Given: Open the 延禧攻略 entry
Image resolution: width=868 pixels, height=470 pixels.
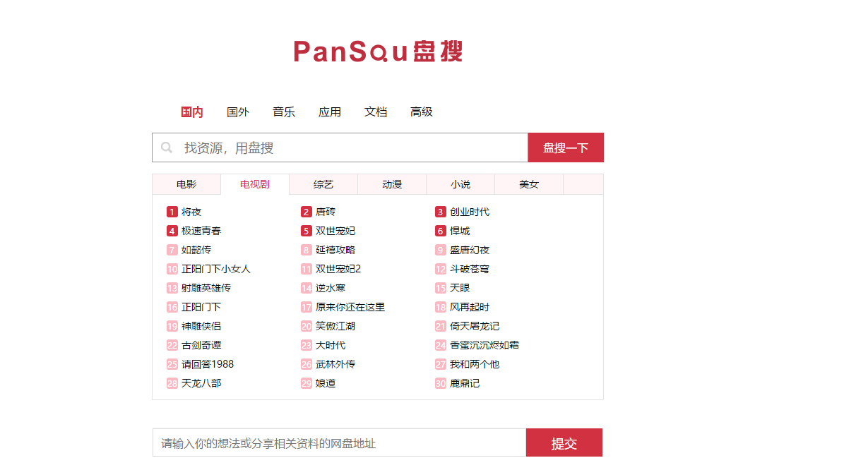Looking at the screenshot, I should (x=335, y=250).
